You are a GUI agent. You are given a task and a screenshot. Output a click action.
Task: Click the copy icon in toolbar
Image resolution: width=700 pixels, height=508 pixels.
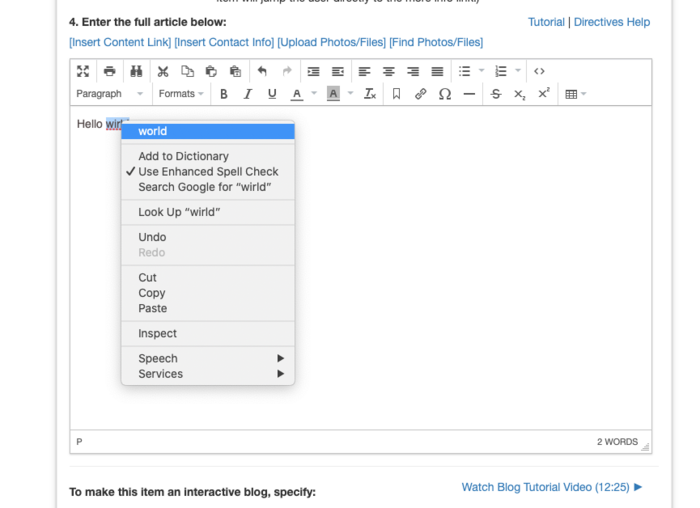point(188,71)
